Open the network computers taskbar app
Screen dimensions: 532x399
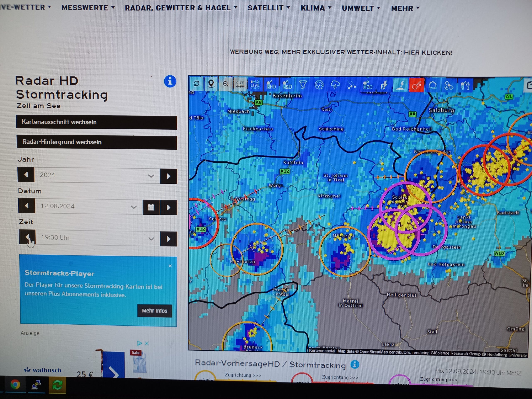click(x=36, y=385)
